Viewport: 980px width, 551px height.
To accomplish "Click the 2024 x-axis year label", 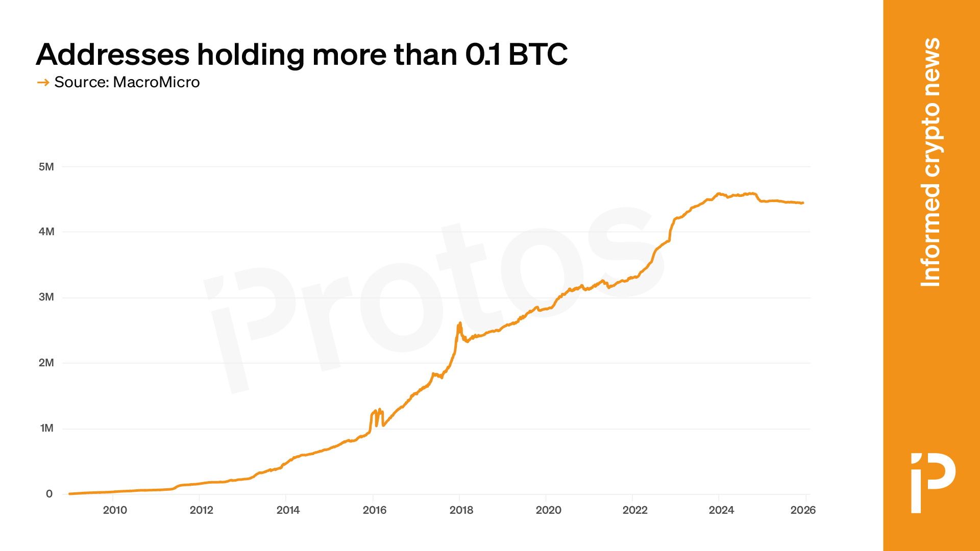I will 721,510.
